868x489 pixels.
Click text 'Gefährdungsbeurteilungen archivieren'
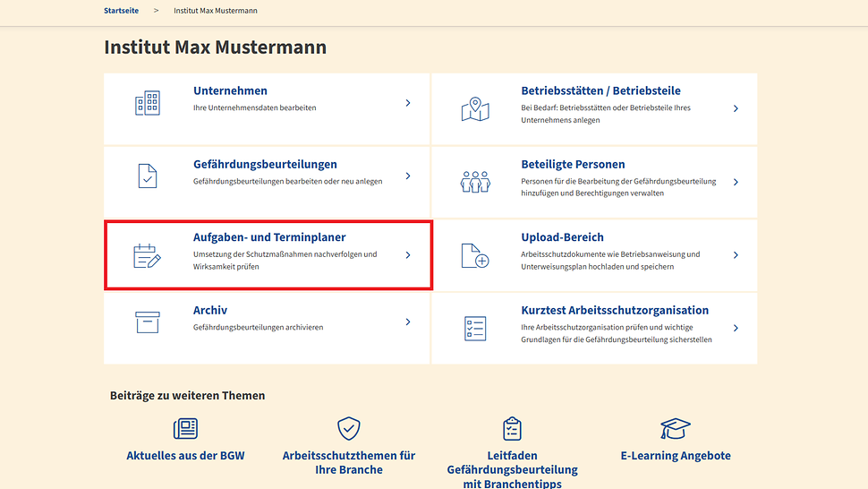pyautogui.click(x=258, y=327)
